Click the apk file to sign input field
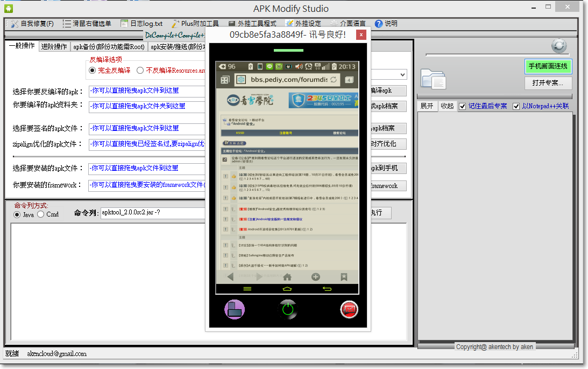The width and height of the screenshot is (588, 369). coord(147,129)
